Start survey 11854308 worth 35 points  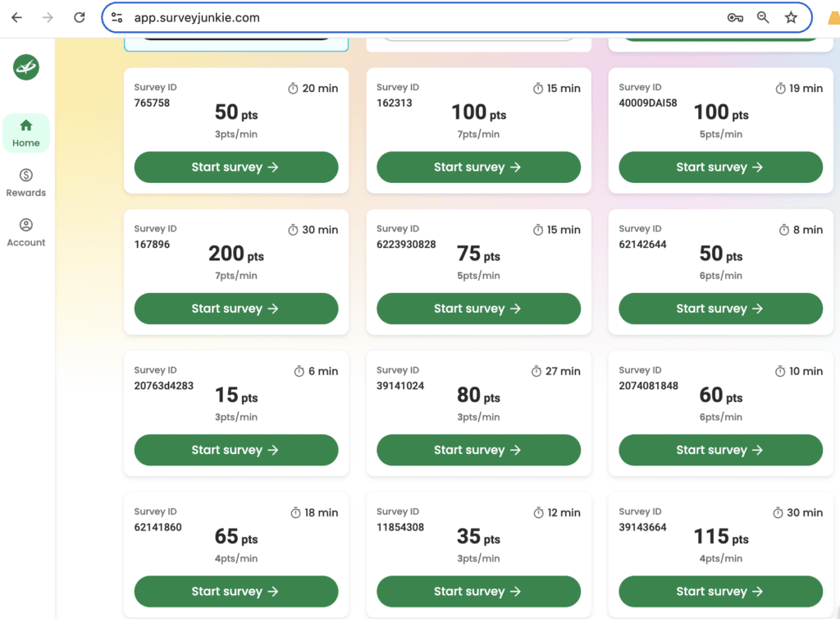point(478,591)
